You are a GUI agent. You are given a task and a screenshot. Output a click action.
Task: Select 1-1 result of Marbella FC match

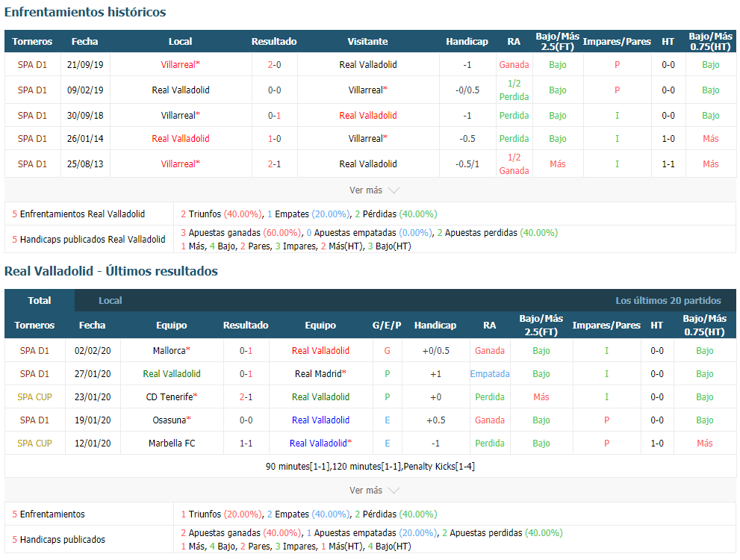[x=246, y=443]
